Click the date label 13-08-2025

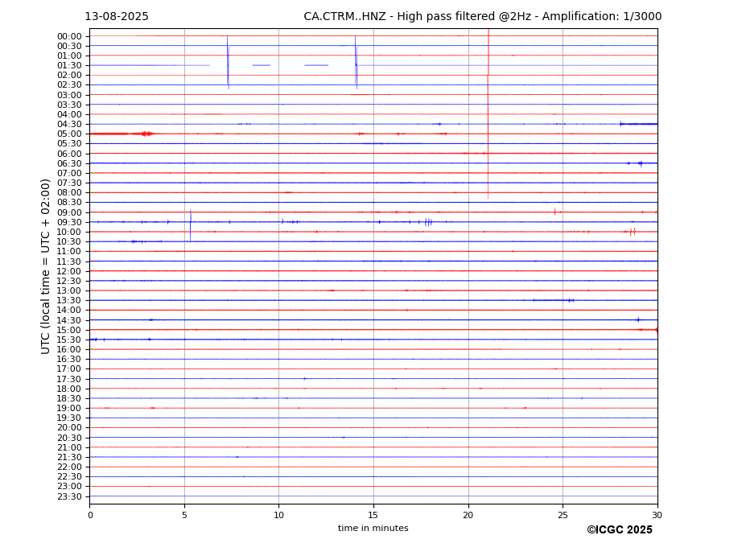pyautogui.click(x=117, y=17)
